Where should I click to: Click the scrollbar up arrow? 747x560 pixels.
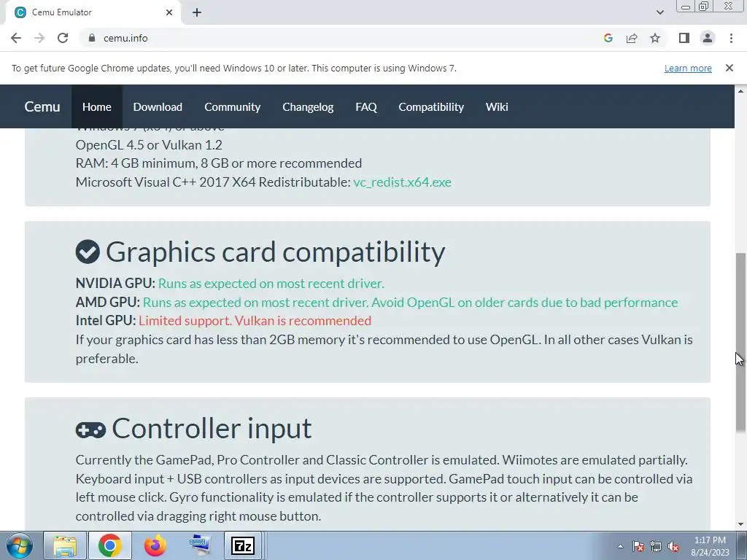(740, 90)
